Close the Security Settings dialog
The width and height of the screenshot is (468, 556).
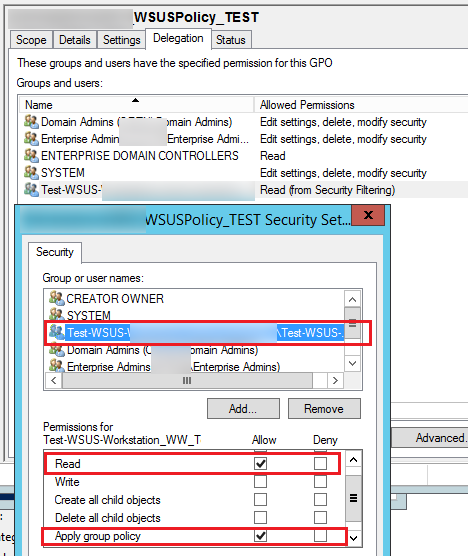(x=368, y=215)
